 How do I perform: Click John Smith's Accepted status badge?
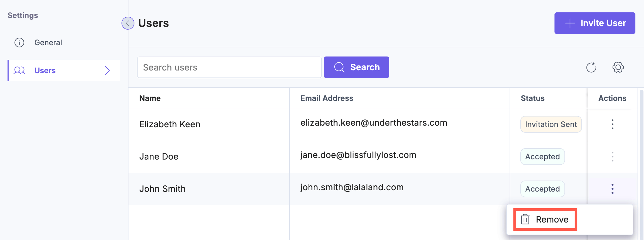543,189
